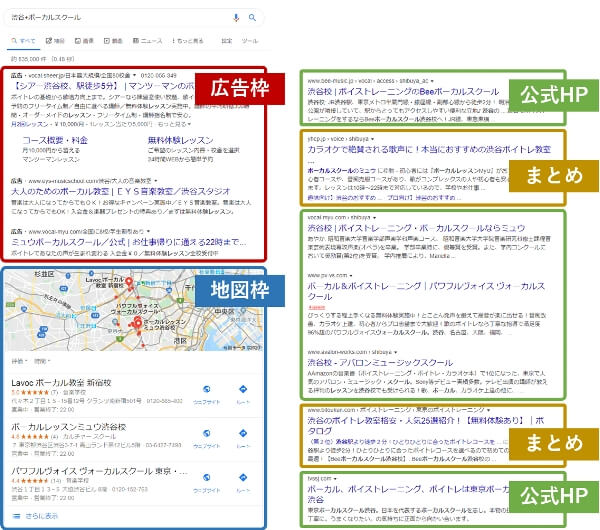Expand the arrow beside vocal.sheer.jp ad URL
Viewport: 600px width, 530px height.
coord(134,75)
